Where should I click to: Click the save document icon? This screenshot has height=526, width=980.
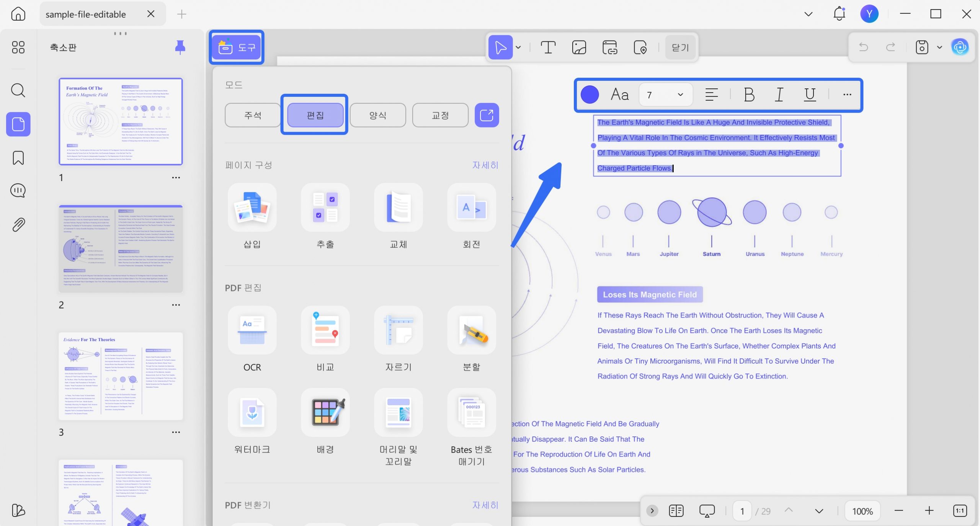[x=922, y=47]
